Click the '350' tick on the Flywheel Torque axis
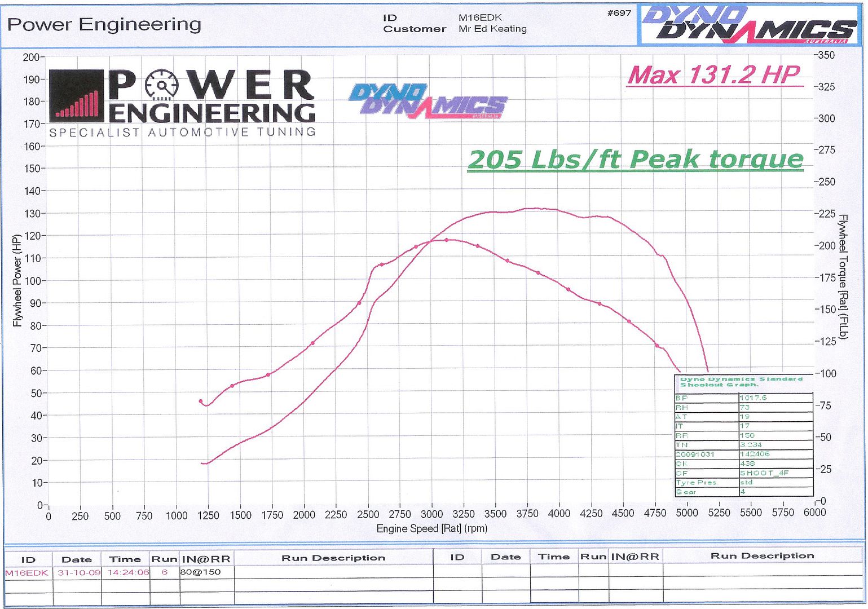The image size is (868, 609). (x=826, y=55)
